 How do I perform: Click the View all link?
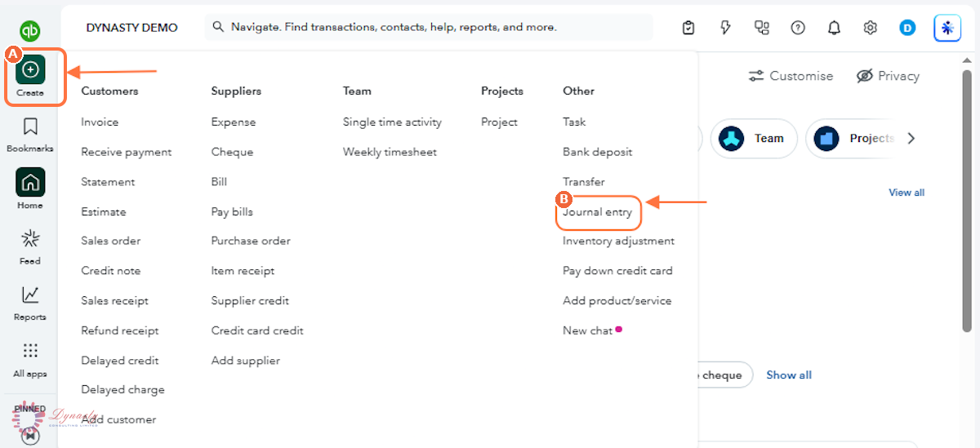(x=906, y=193)
